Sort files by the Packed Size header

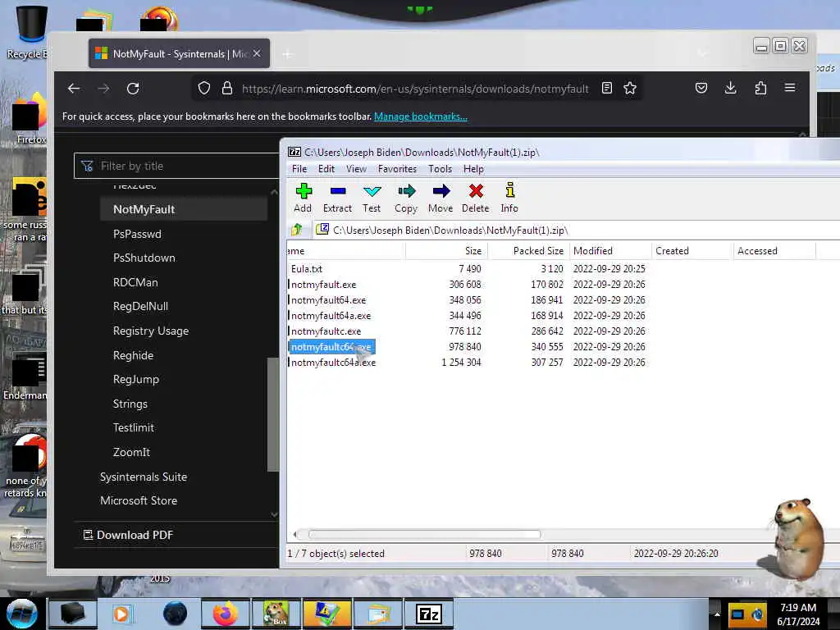(527, 251)
